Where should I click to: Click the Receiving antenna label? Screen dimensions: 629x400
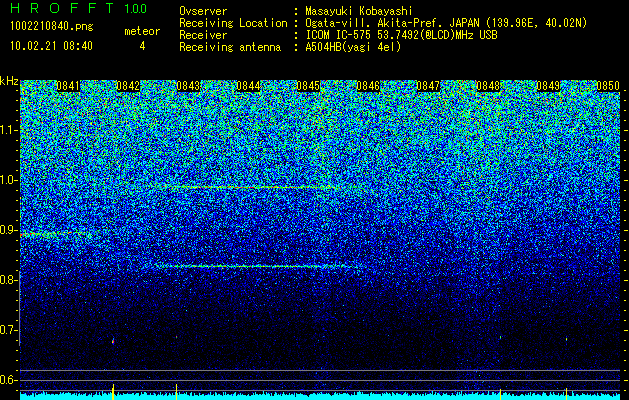[x=230, y=47]
